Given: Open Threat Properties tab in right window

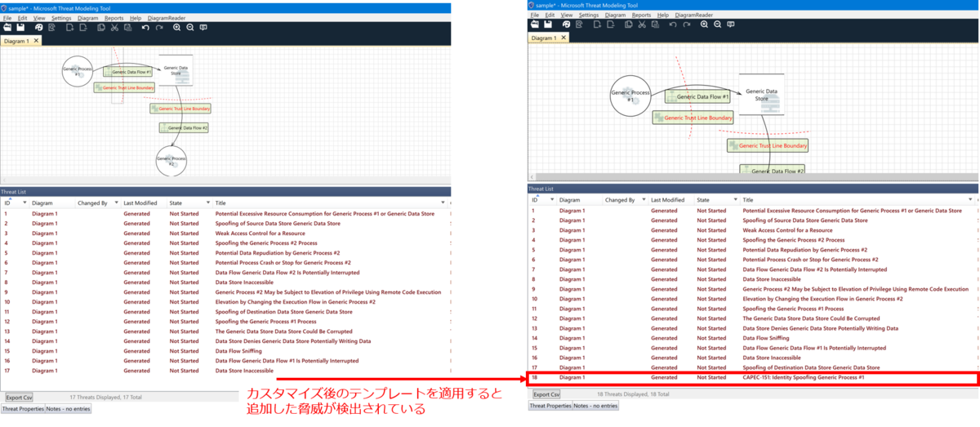Looking at the screenshot, I should pyautogui.click(x=550, y=405).
